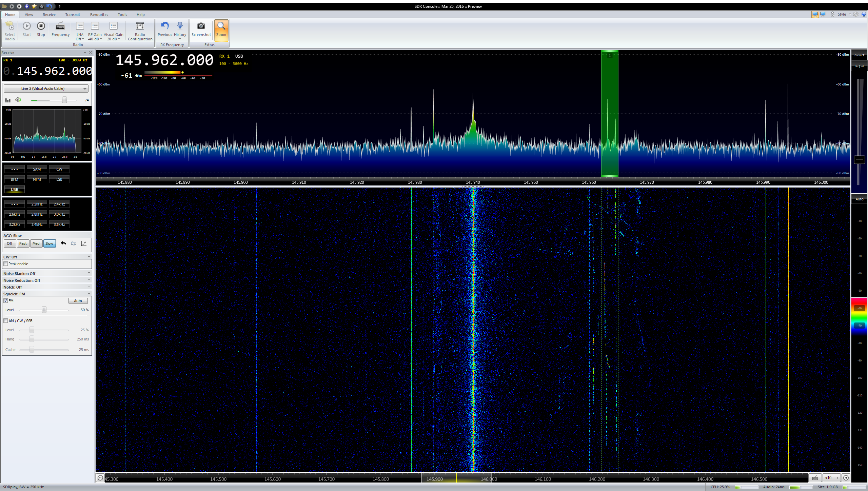Close the Receive panel
Screen dimensions: 868x491
point(91,52)
